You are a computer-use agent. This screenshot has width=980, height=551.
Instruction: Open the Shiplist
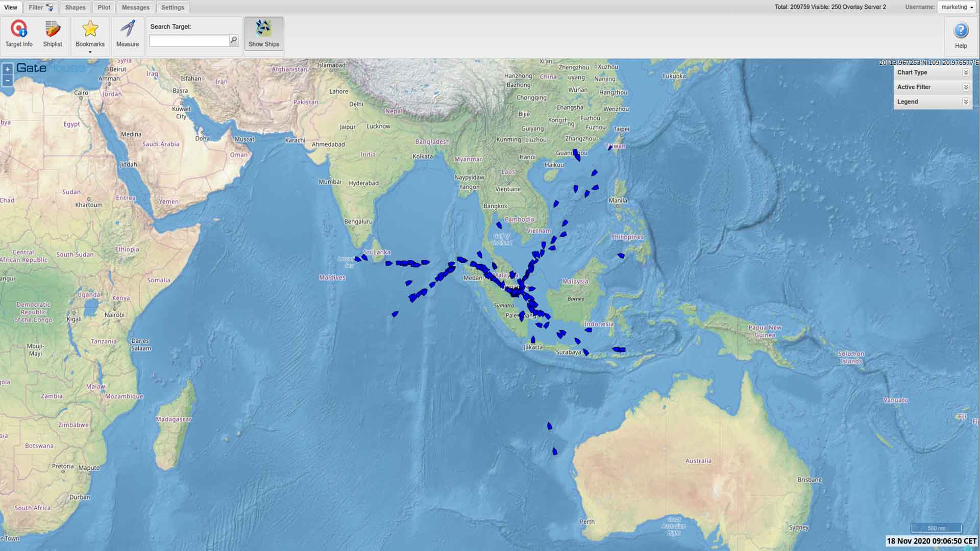[53, 34]
